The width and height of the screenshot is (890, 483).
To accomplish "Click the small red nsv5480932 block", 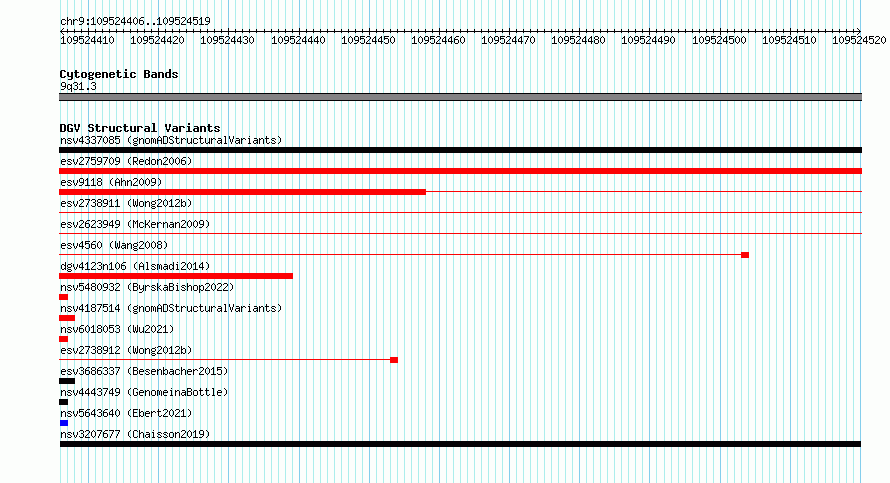I will coord(64,297).
